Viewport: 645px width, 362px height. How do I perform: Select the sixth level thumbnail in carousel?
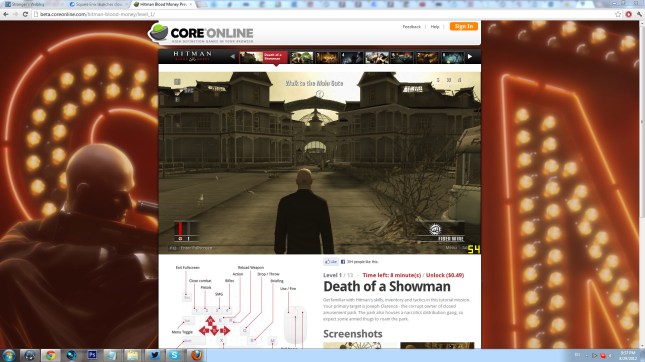point(402,57)
